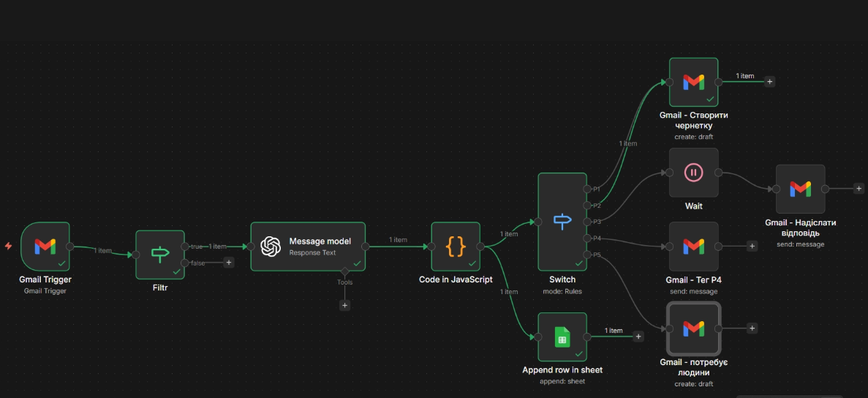868x398 pixels.
Task: Click the Message model Tools diamond connector
Action: pos(344,271)
